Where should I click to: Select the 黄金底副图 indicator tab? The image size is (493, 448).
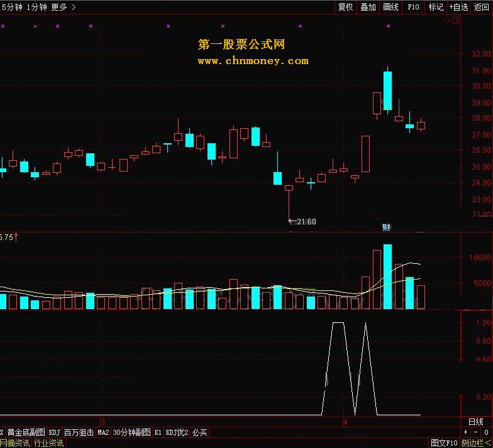point(26,432)
